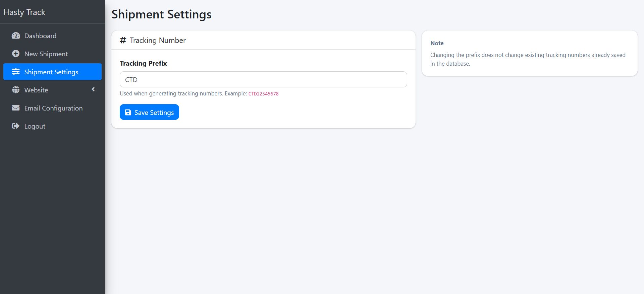Click the Logout arrow icon

click(16, 126)
